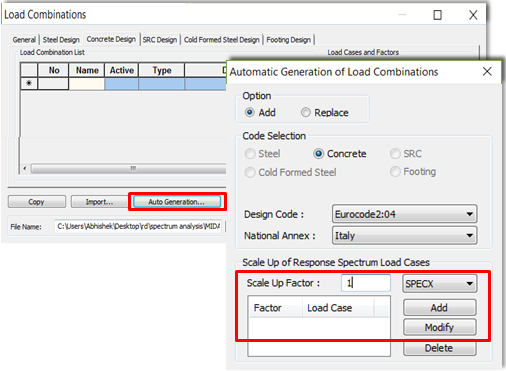506x371 pixels.
Task: Click the File Name path field
Action: (138, 227)
